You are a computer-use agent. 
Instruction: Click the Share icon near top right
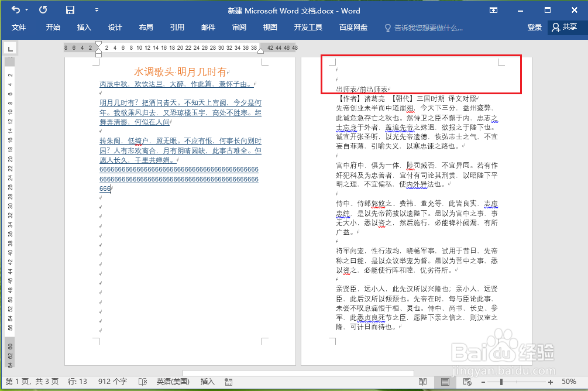[562, 27]
